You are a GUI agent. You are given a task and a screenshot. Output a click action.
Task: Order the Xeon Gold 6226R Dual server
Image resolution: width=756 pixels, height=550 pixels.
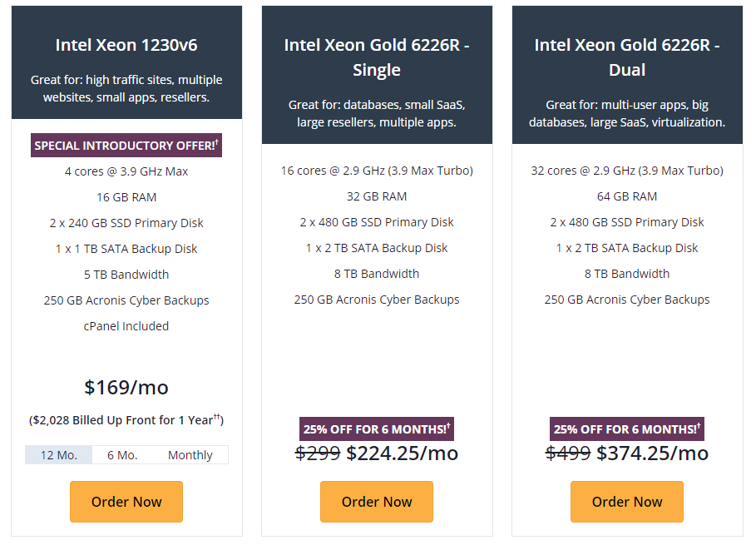pos(627,502)
